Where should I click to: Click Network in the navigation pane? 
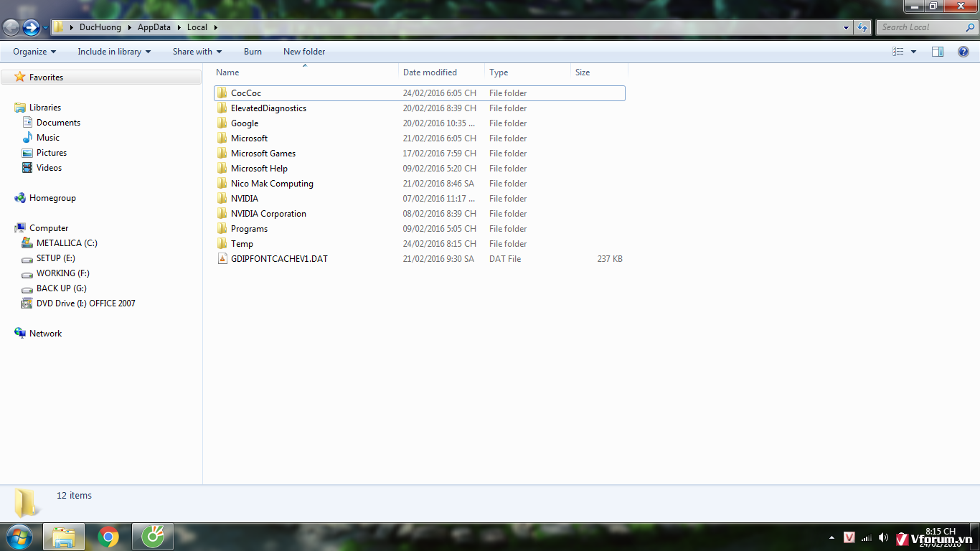pyautogui.click(x=45, y=334)
